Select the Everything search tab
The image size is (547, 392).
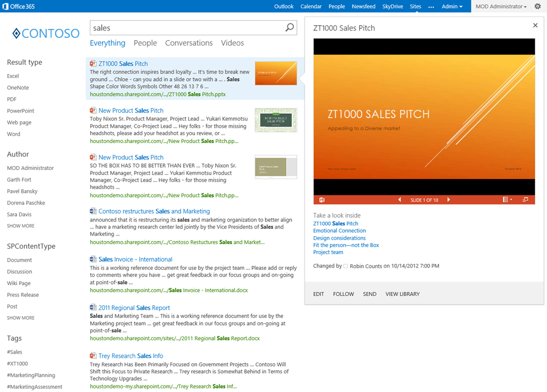point(107,43)
